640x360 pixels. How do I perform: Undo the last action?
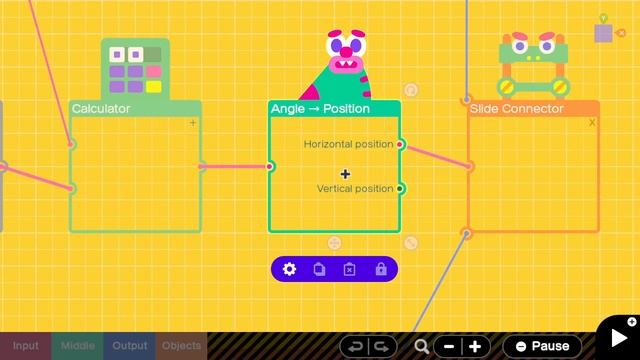tap(354, 347)
